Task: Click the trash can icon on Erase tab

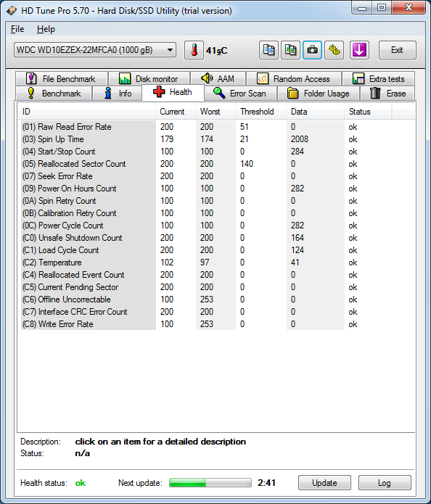Action: pos(375,94)
